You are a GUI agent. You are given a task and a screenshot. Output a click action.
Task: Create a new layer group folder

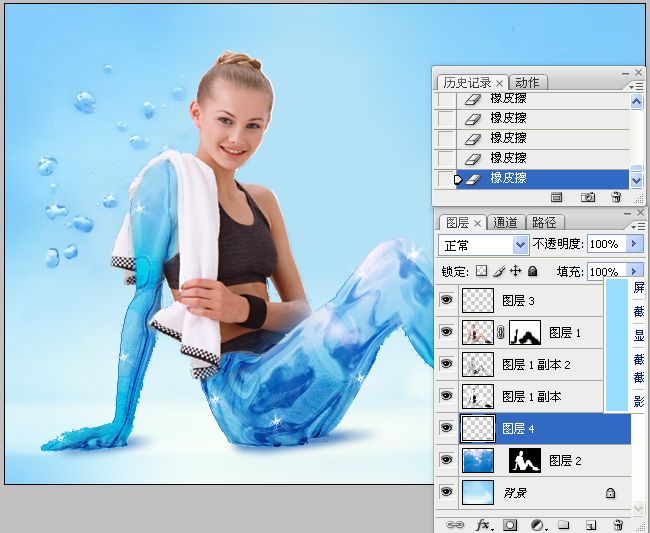(x=563, y=524)
